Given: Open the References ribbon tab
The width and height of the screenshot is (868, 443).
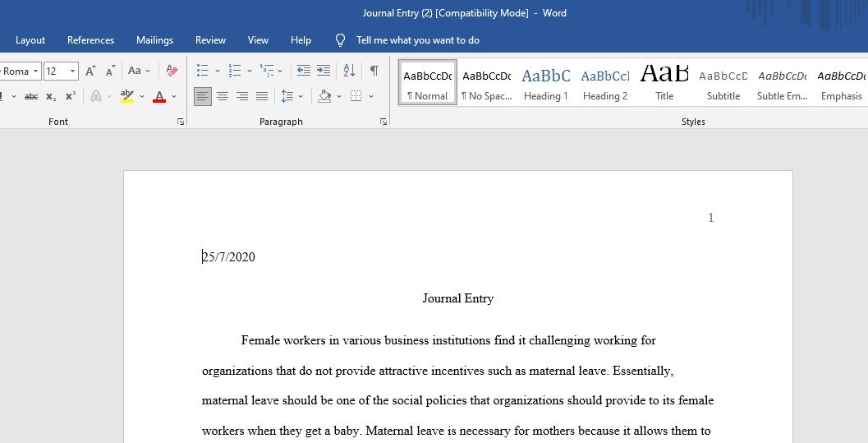Looking at the screenshot, I should (x=91, y=40).
